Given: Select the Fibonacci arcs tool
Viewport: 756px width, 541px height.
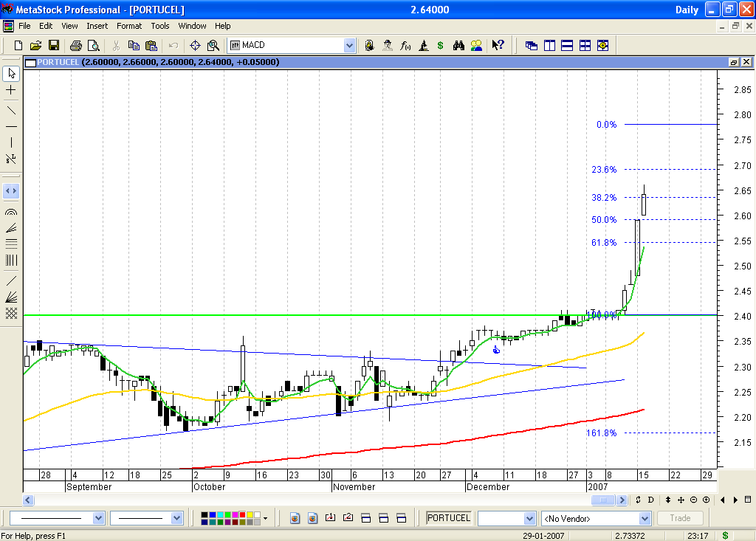Looking at the screenshot, I should [x=11, y=211].
